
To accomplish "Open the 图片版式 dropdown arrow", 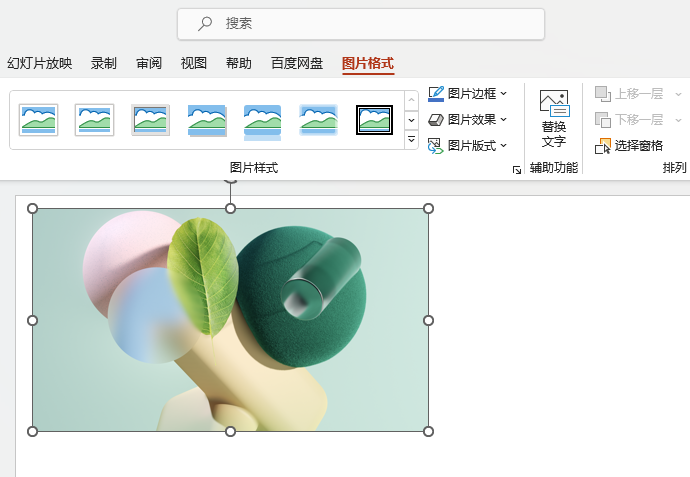I will [x=504, y=145].
